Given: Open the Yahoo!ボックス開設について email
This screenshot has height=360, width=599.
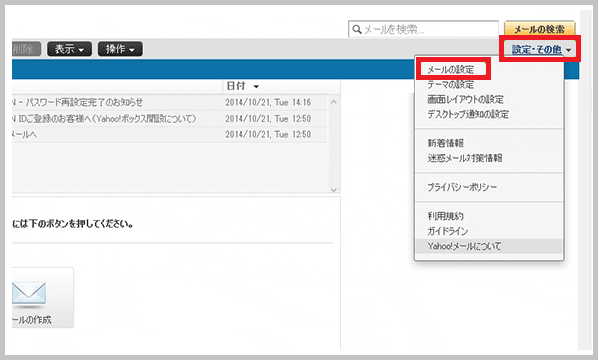Looking at the screenshot, I should 170,119.
